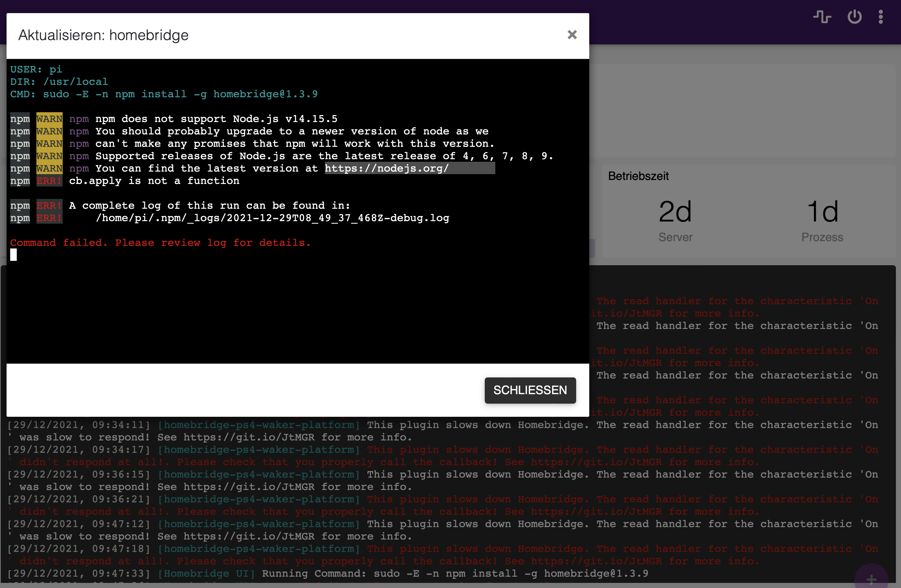Image resolution: width=901 pixels, height=588 pixels.
Task: Click the 'Aktualisieren: homebridge' dialog title
Action: point(103,35)
